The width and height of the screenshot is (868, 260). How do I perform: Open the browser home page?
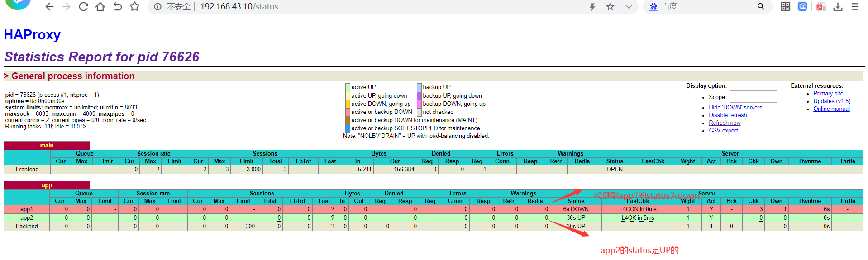tap(100, 7)
